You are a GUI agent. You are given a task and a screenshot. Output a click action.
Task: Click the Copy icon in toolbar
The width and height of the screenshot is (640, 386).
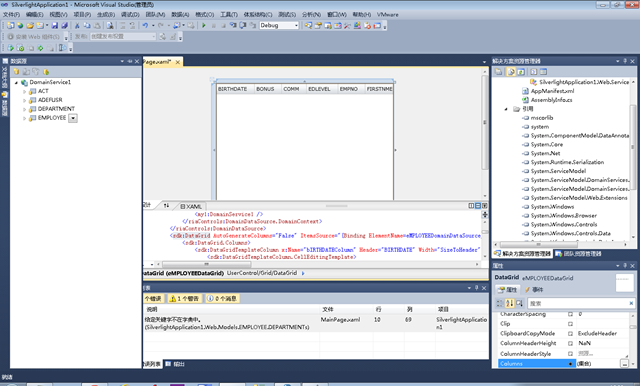87,25
